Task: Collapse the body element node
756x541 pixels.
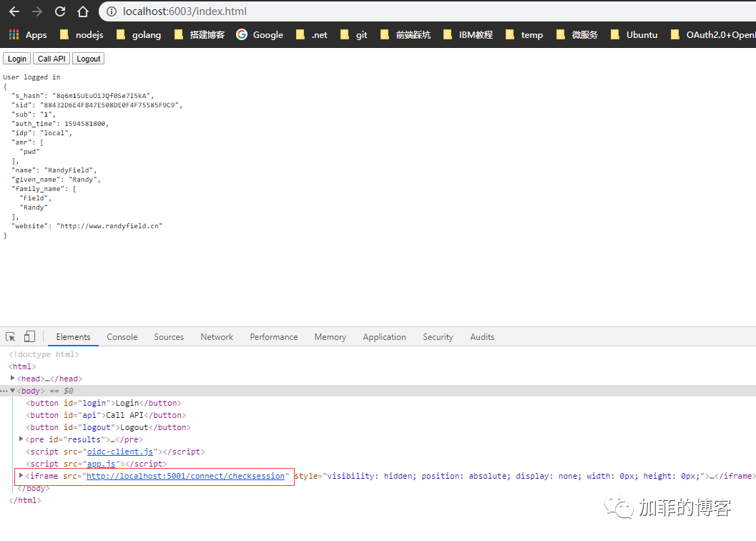Action: click(13, 391)
